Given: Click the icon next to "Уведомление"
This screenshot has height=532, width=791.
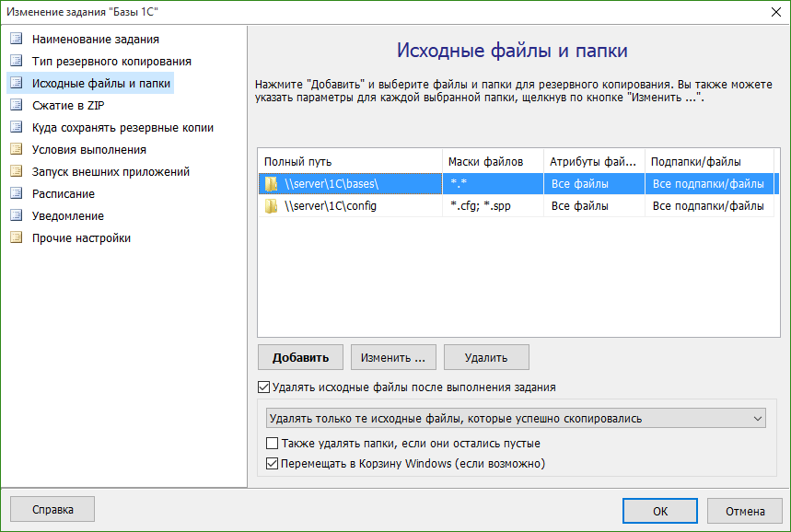Looking at the screenshot, I should [16, 216].
